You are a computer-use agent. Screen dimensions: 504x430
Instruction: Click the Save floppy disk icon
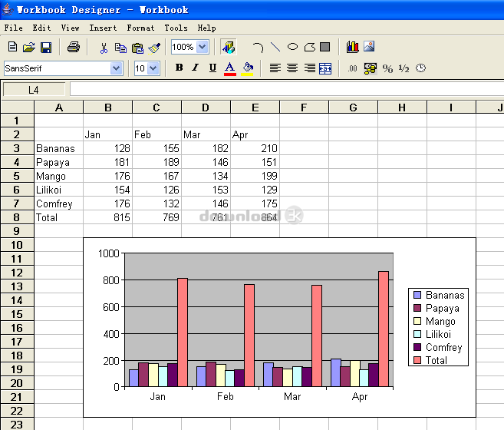coord(46,48)
